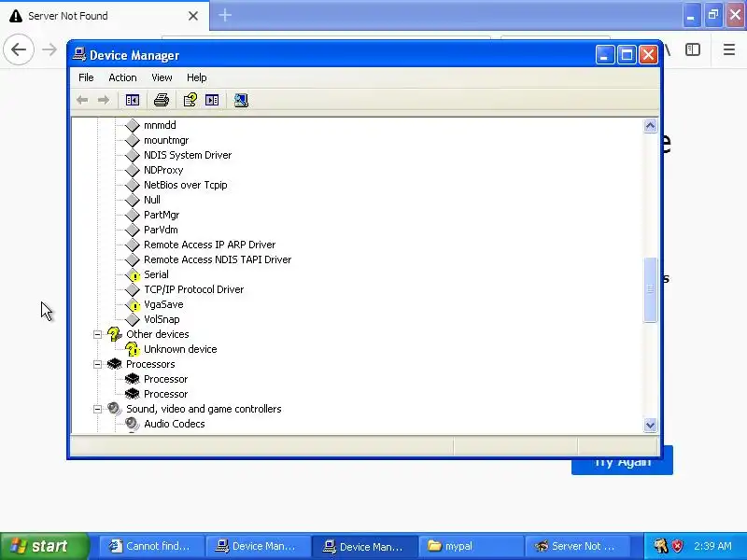Click the Unknown device warning icon

pos(132,349)
